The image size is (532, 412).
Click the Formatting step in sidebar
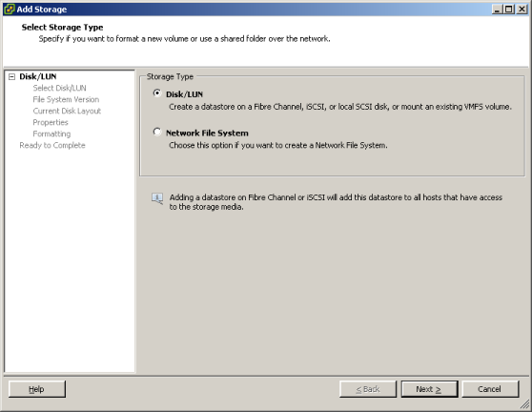click(51, 134)
